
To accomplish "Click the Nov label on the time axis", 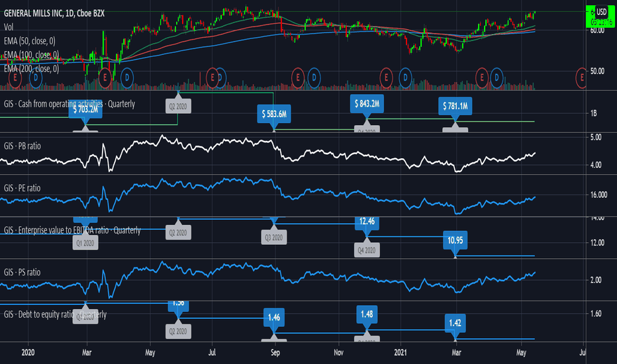I will (338, 352).
